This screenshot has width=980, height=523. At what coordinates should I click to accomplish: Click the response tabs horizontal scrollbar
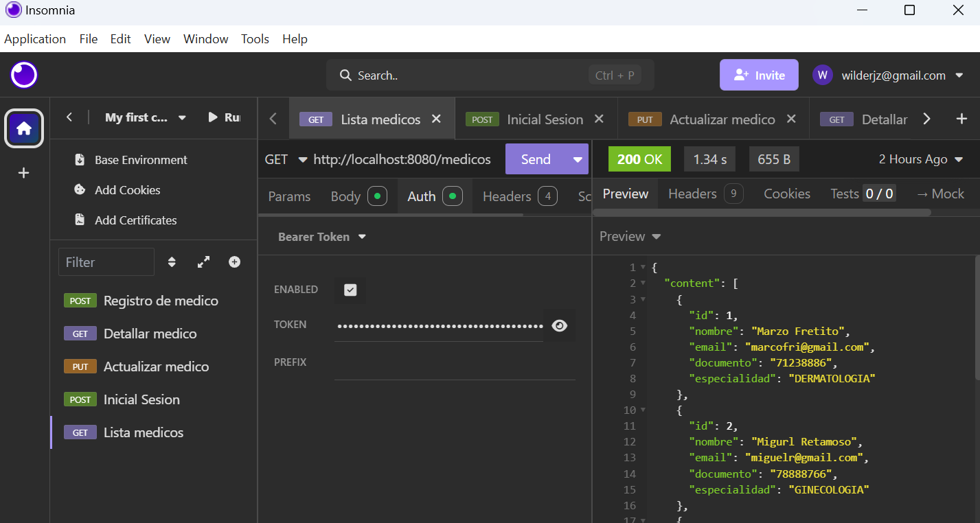point(762,212)
